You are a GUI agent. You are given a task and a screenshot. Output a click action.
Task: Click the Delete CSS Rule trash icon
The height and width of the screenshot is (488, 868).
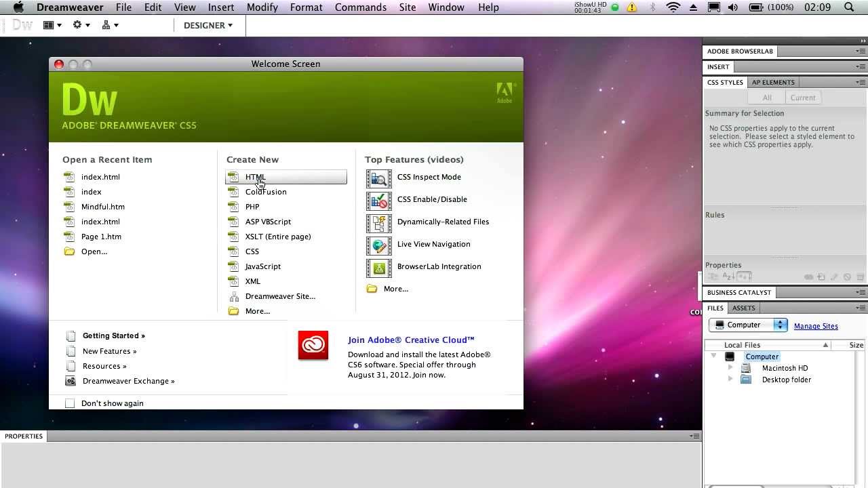[x=861, y=277]
